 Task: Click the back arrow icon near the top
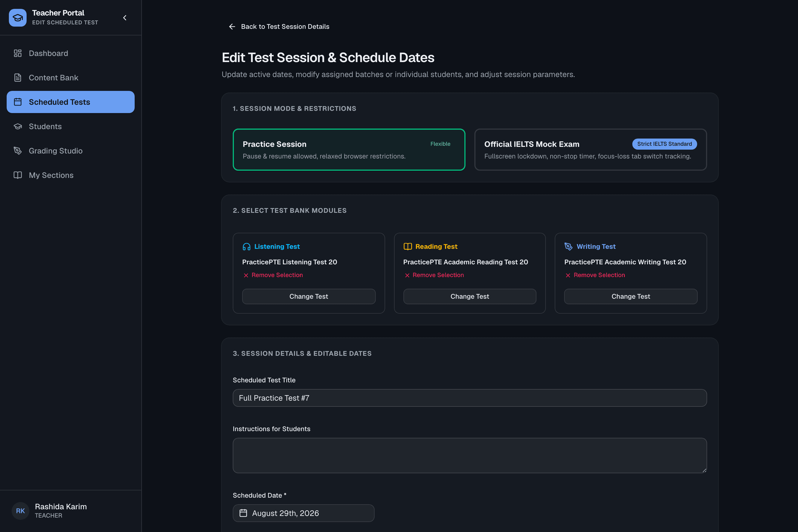[x=232, y=27]
